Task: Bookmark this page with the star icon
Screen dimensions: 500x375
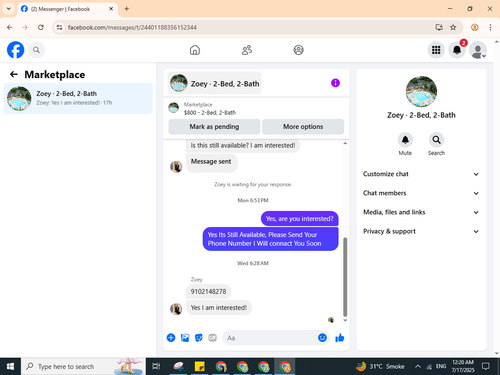Action: click(453, 27)
